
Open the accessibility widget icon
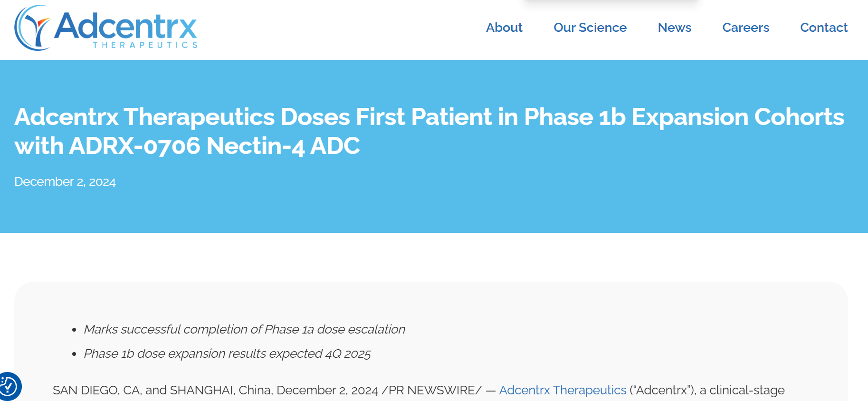9,386
